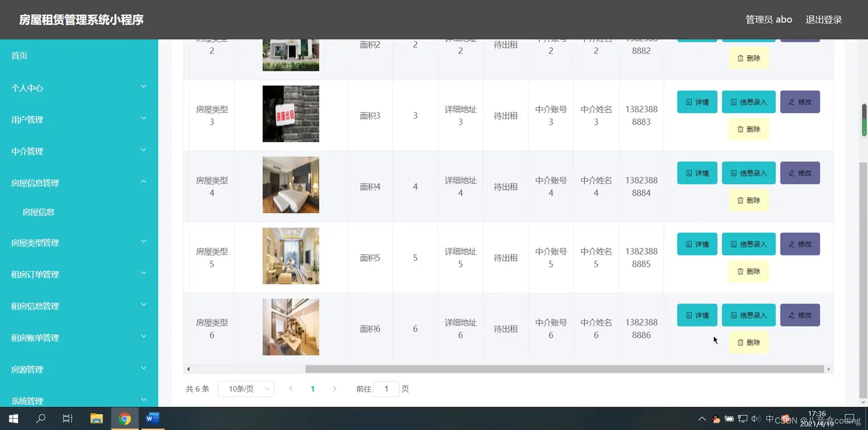Viewport: 868px width, 430px height.
Task: Click phone number 13823888884
Action: pyautogui.click(x=641, y=186)
